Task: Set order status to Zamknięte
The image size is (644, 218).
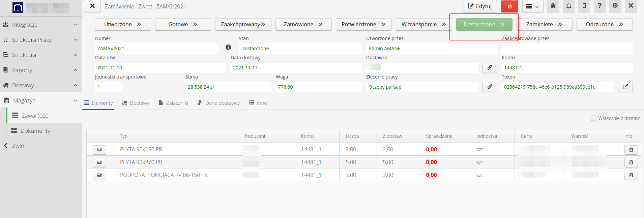Action: pyautogui.click(x=544, y=25)
